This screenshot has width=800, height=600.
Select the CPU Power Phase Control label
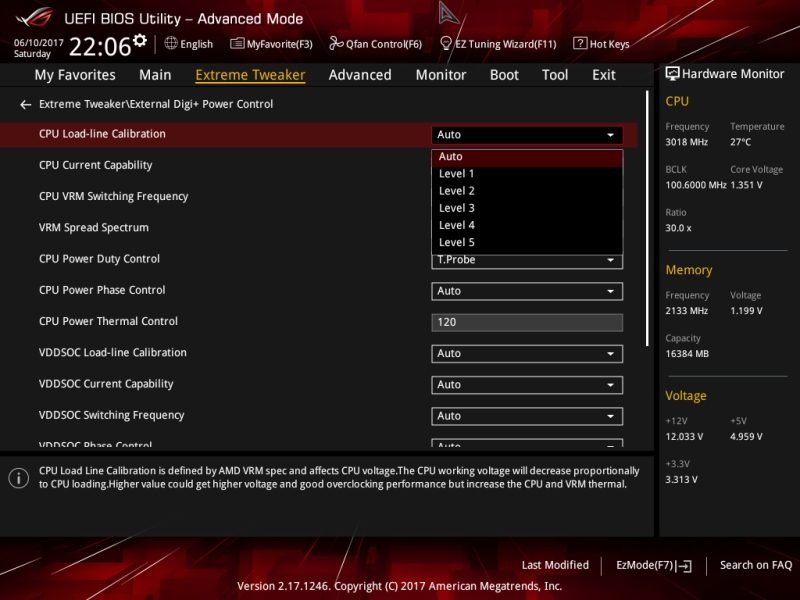click(x=102, y=290)
